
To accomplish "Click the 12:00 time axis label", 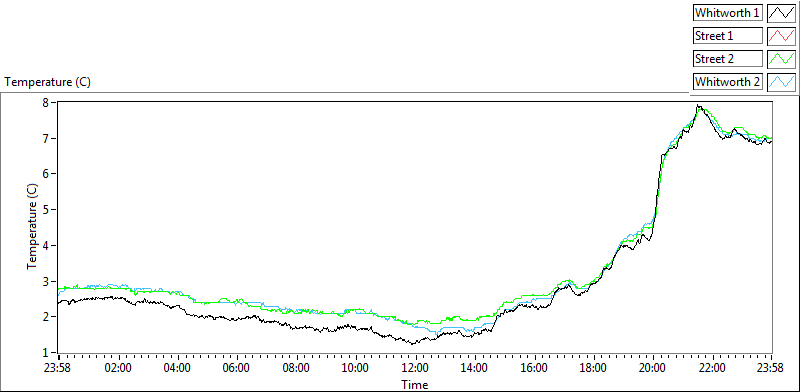I will point(415,368).
